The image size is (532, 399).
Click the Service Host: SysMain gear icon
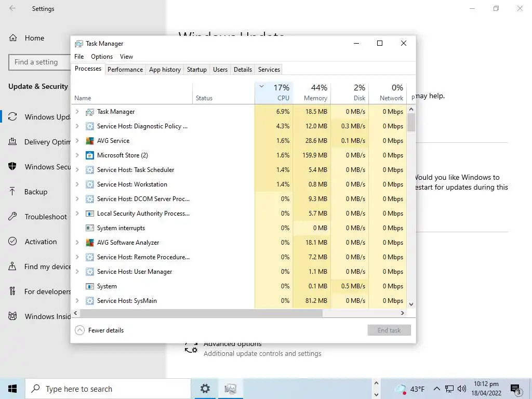click(x=89, y=301)
